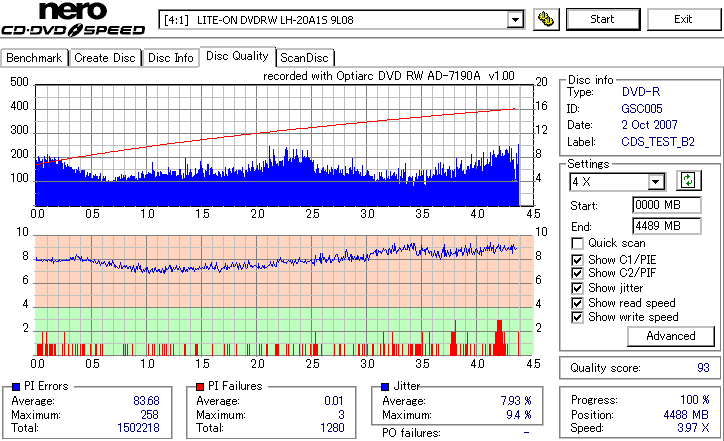Viewport: 724px width, 441px height.
Task: Click the Speed value 3.97 X
Action: point(693,428)
